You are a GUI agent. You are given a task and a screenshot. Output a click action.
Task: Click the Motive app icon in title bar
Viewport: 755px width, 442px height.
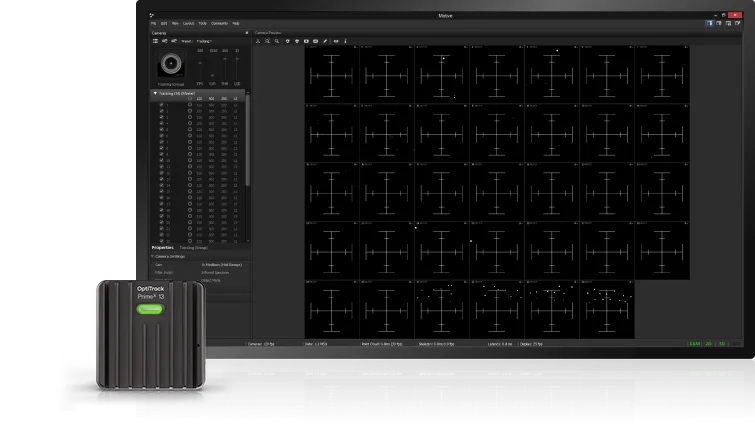152,15
